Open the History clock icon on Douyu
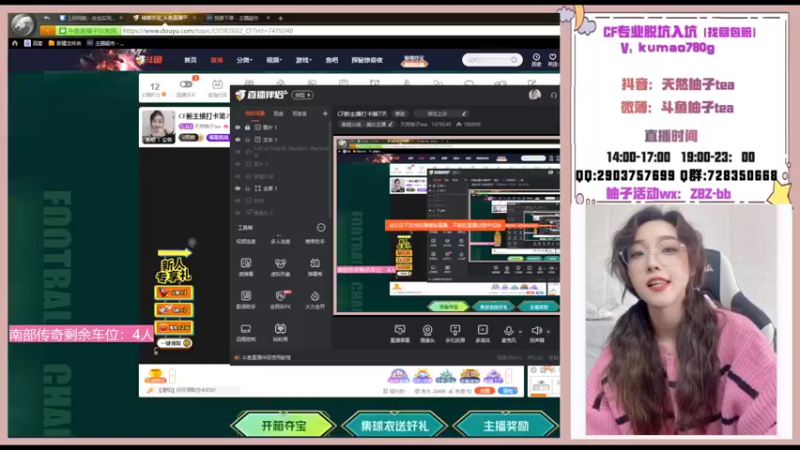Viewport: 800px width, 450px height. click(536, 57)
